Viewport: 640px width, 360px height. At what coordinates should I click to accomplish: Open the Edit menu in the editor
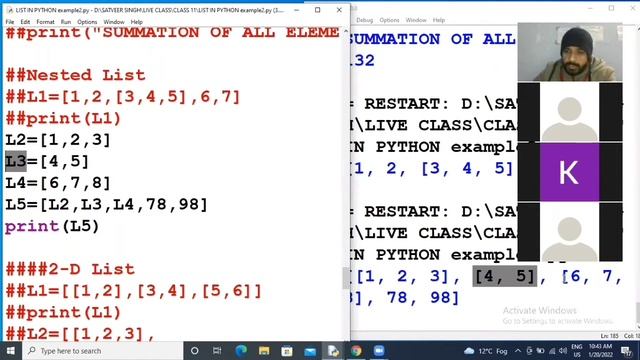click(x=25, y=22)
